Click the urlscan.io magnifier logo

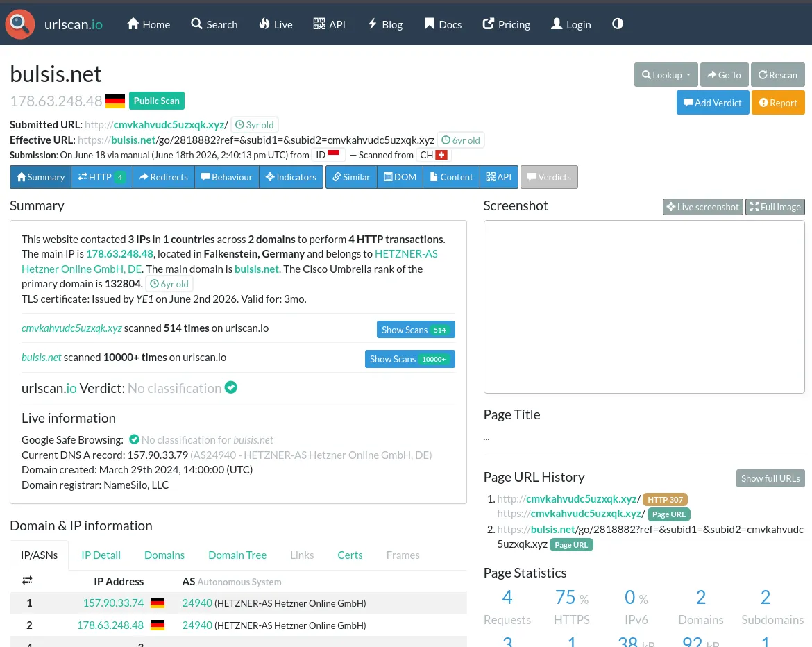pyautogui.click(x=19, y=24)
